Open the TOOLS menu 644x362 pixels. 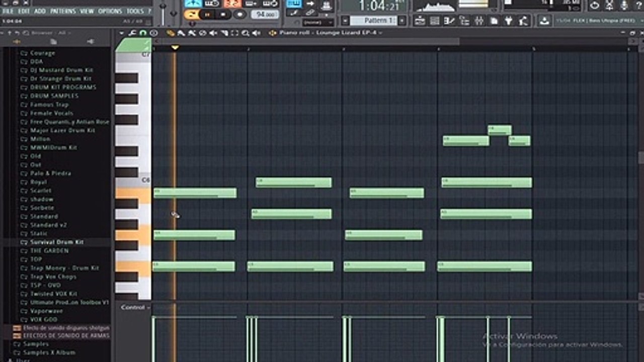click(x=135, y=11)
